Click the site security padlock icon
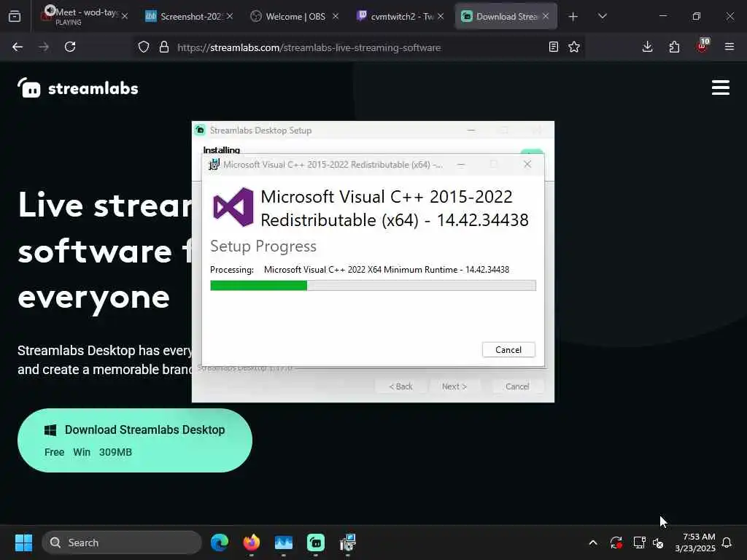This screenshot has width=747, height=560. [164, 47]
